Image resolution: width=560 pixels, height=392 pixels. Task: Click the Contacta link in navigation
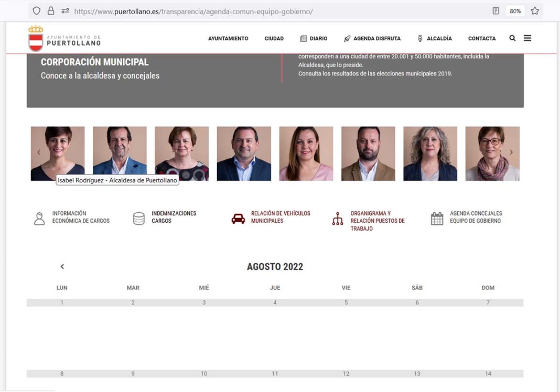(481, 39)
